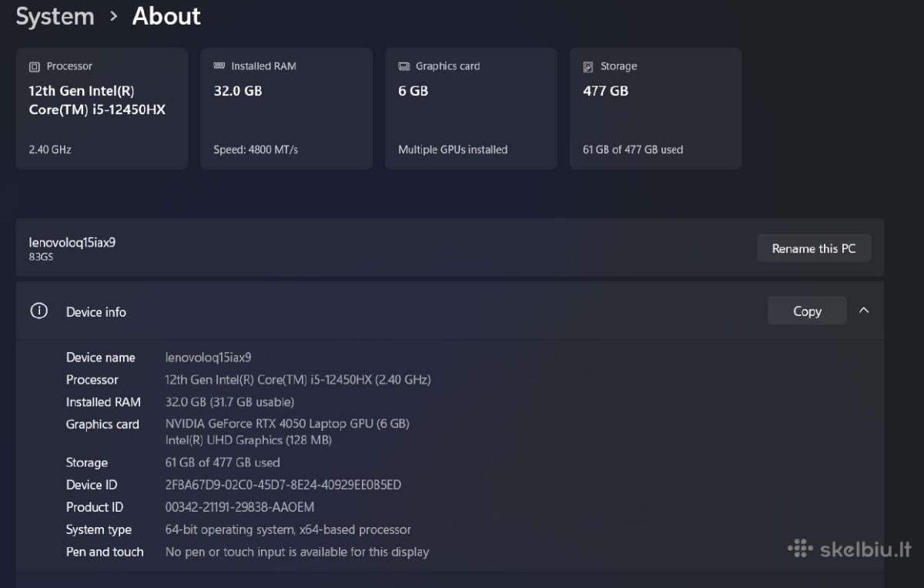The width and height of the screenshot is (924, 588).
Task: Click the Graphics card icon
Action: 403,67
